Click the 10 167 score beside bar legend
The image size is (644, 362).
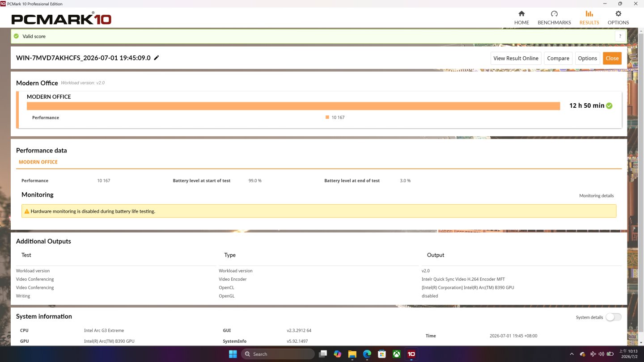[338, 118]
